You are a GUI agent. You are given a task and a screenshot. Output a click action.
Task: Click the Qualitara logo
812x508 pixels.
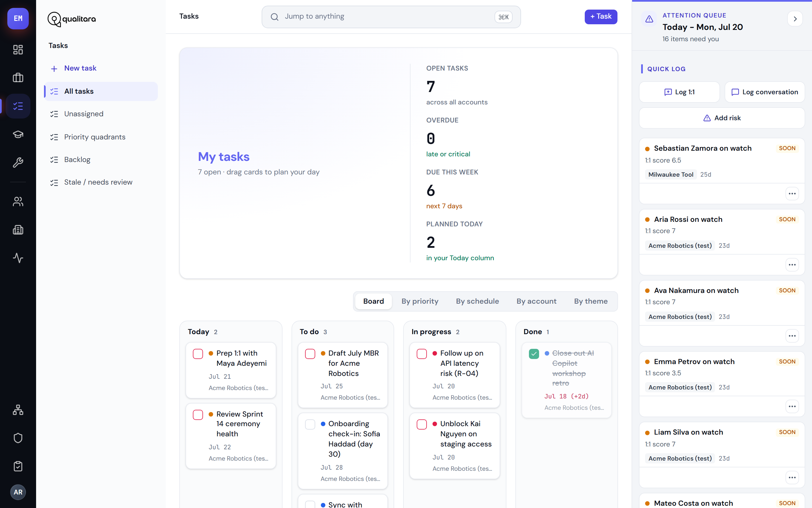pos(71,19)
